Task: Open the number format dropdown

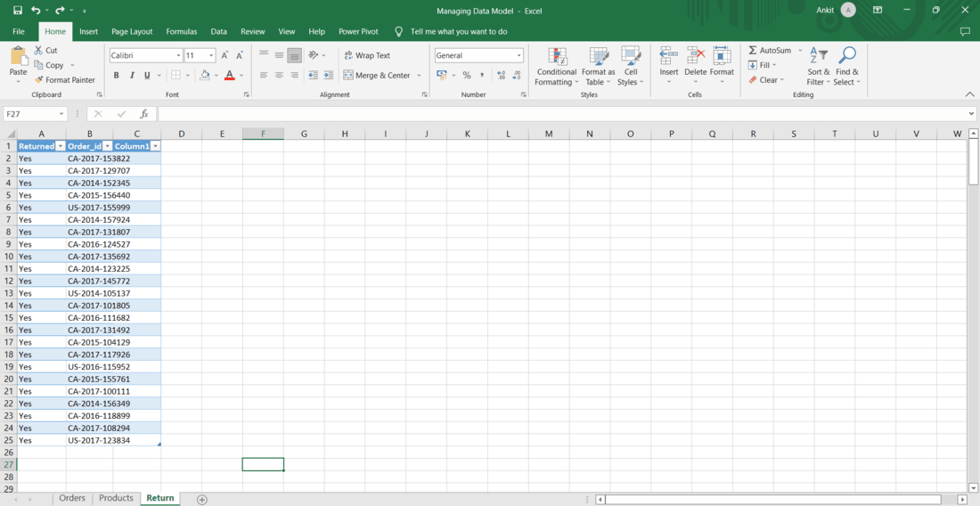Action: pos(519,55)
